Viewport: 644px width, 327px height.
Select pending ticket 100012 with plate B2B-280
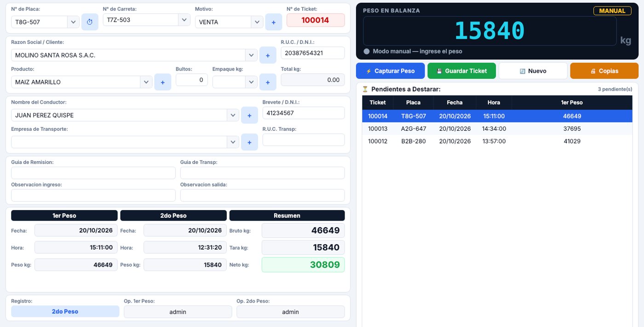point(500,141)
